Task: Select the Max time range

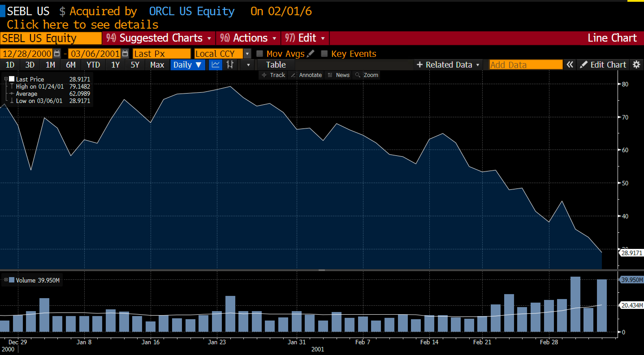Action: coord(157,65)
